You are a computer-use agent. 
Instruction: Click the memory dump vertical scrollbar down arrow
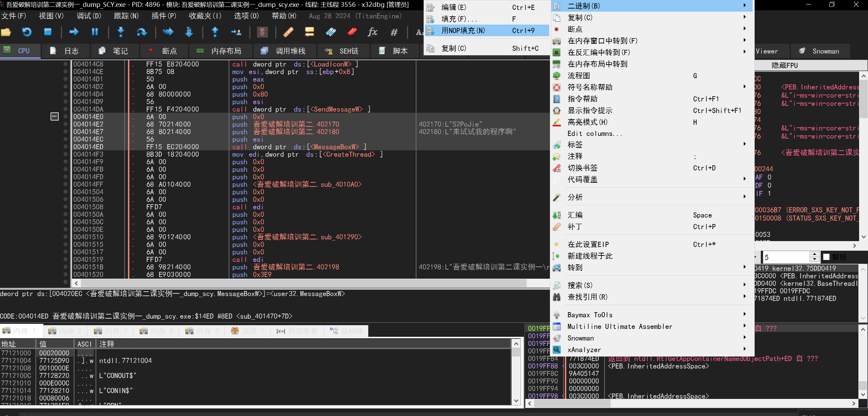coord(516,401)
